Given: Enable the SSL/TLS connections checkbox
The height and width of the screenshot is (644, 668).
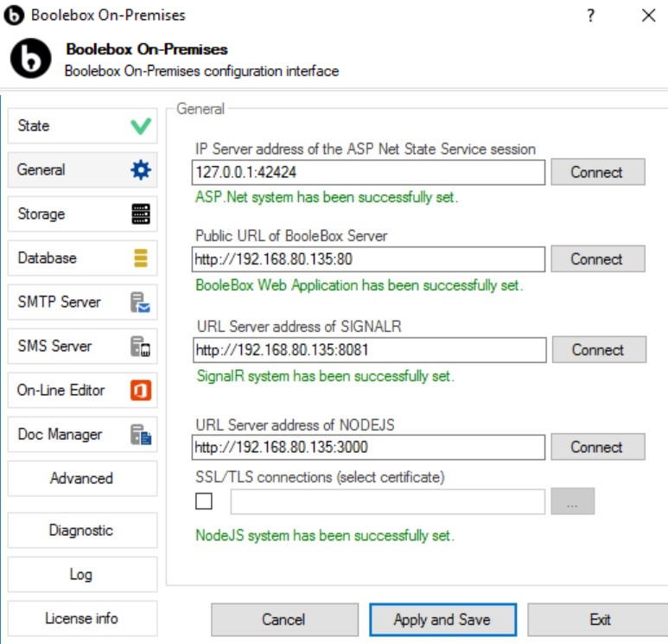Looking at the screenshot, I should [204, 501].
